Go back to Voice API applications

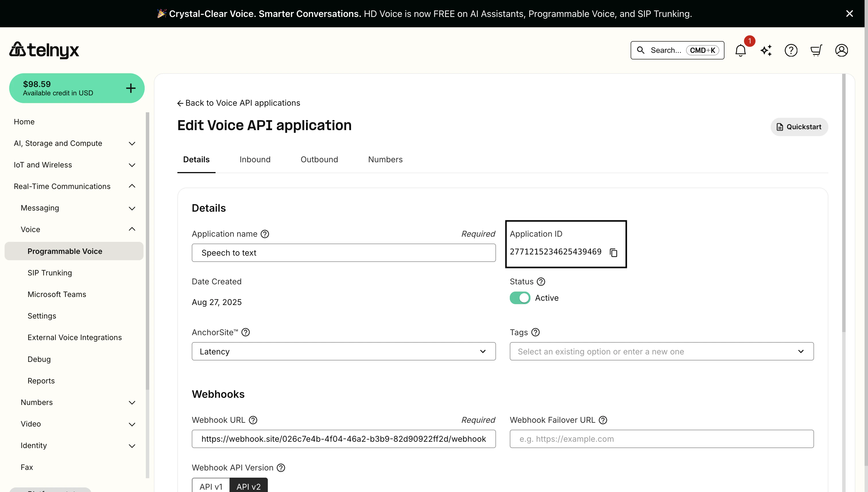click(238, 103)
